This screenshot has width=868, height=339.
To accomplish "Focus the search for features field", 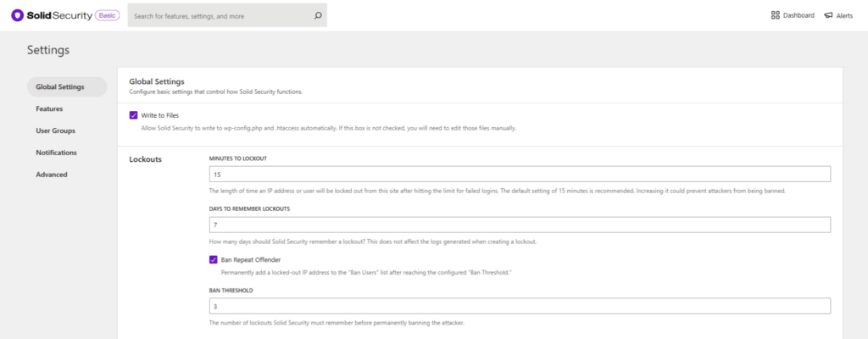I will [220, 14].
